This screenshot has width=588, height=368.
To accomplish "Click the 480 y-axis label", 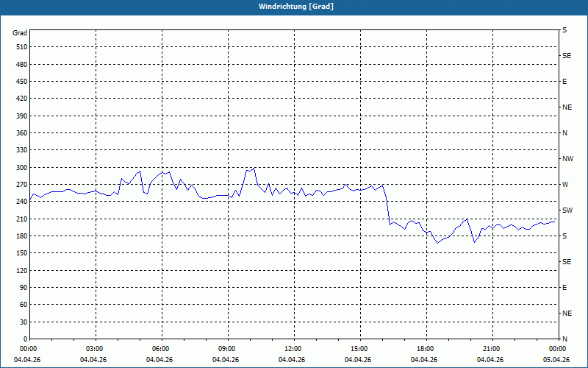I will pos(22,65).
